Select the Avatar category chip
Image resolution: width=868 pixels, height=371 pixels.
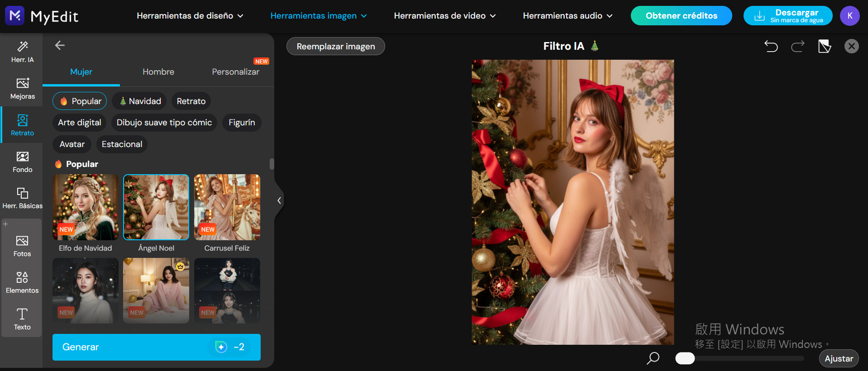point(72,144)
